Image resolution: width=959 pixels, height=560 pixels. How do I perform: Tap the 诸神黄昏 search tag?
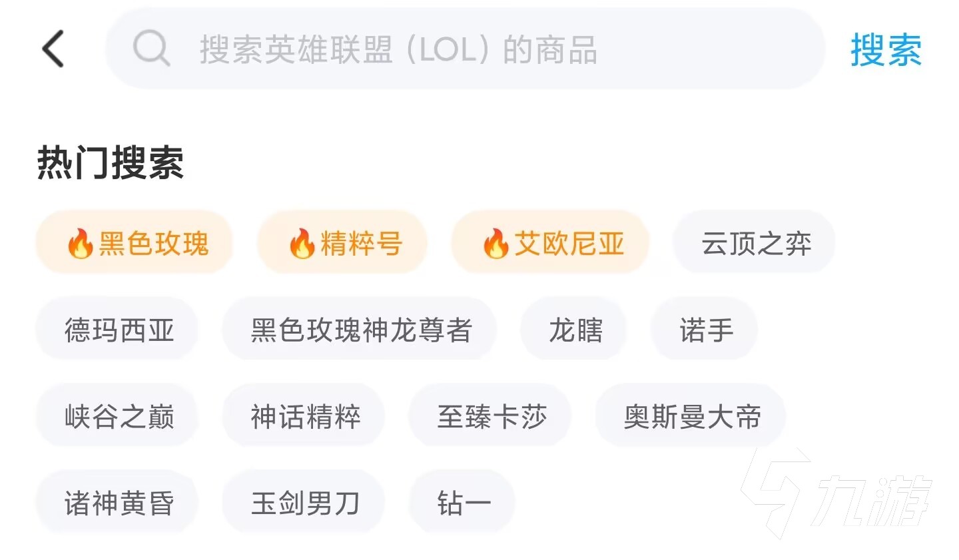click(x=118, y=503)
